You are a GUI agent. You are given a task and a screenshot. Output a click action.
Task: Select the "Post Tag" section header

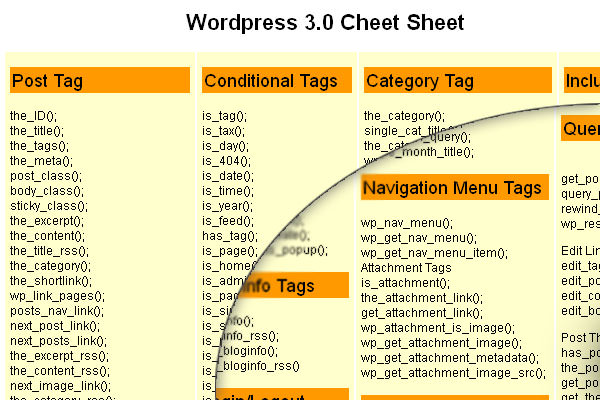point(100,80)
